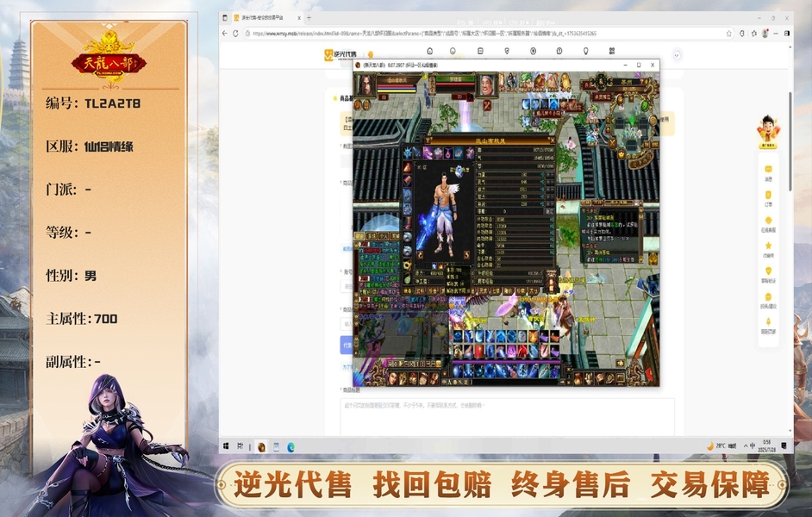Click the green jade equipment slot at bottom left
Viewport: 812px width, 517px height.
pyautogui.click(x=408, y=279)
